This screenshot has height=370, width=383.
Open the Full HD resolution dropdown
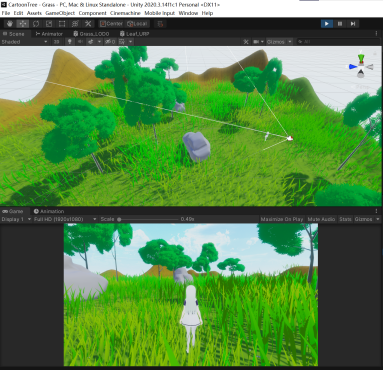pos(65,219)
